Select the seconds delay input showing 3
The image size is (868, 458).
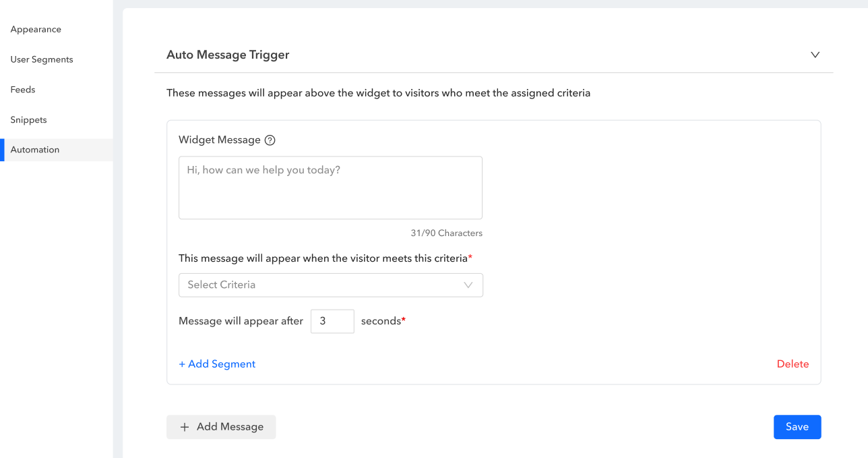click(x=332, y=321)
